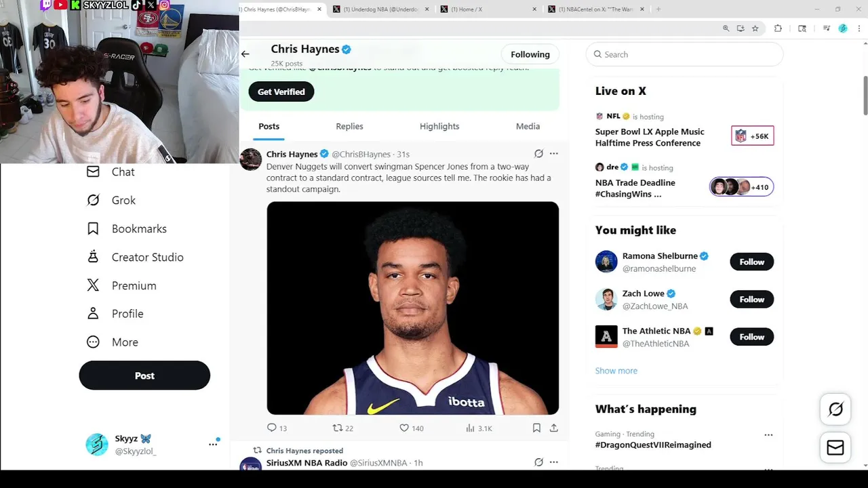
Task: Bookmark the Spencer Jones post
Action: tap(536, 428)
